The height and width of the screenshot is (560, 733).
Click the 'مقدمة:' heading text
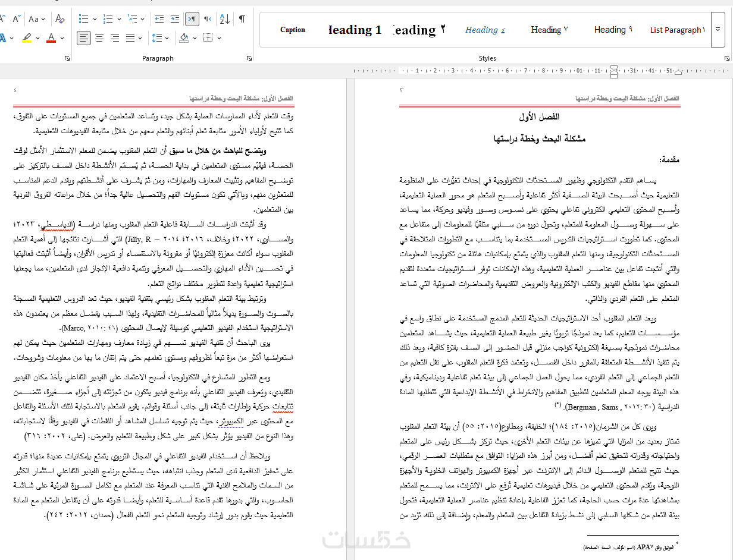(x=669, y=160)
